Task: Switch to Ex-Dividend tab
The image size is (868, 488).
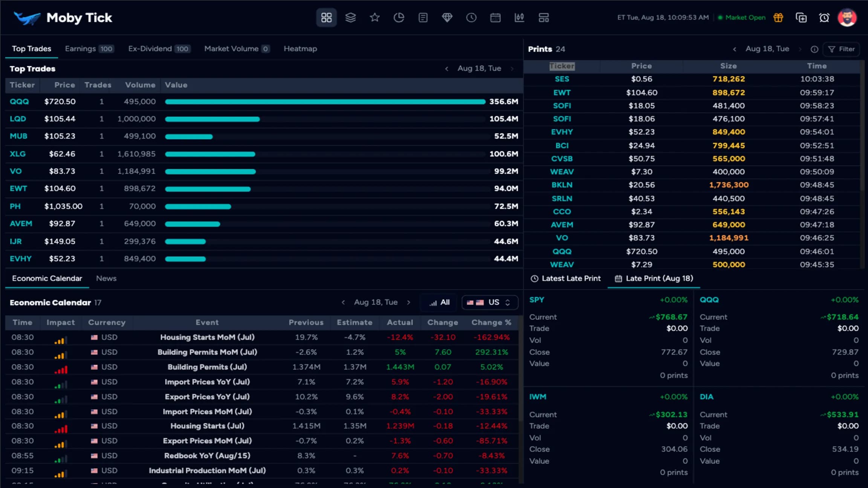Action: point(159,49)
